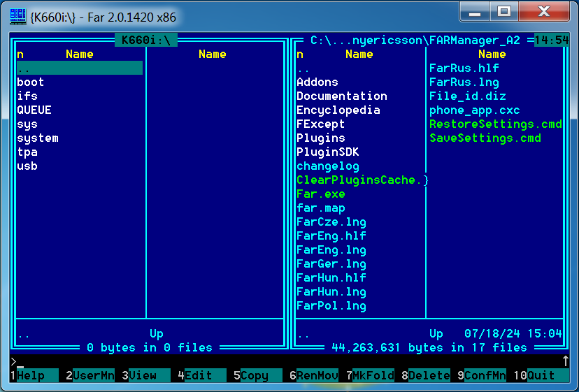The height and width of the screenshot is (392, 579).
Task: Click the 6 RenMov function key
Action: [314, 375]
